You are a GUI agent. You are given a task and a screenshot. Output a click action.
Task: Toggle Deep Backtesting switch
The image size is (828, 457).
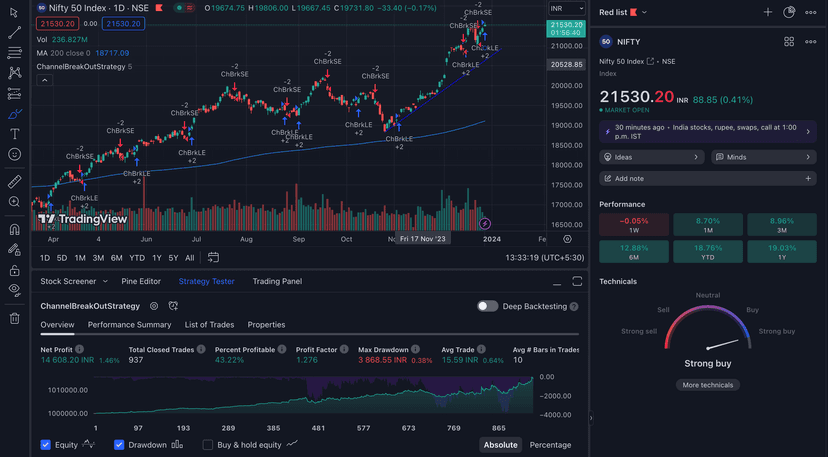click(487, 306)
